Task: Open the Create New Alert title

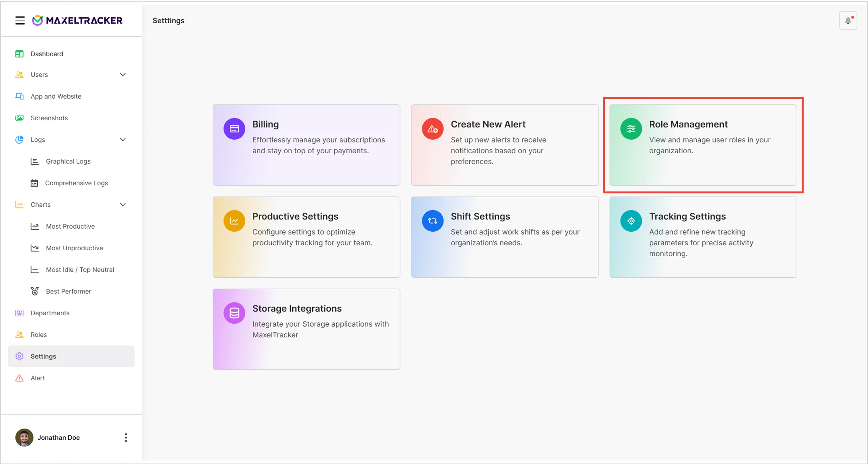Action: [x=488, y=124]
